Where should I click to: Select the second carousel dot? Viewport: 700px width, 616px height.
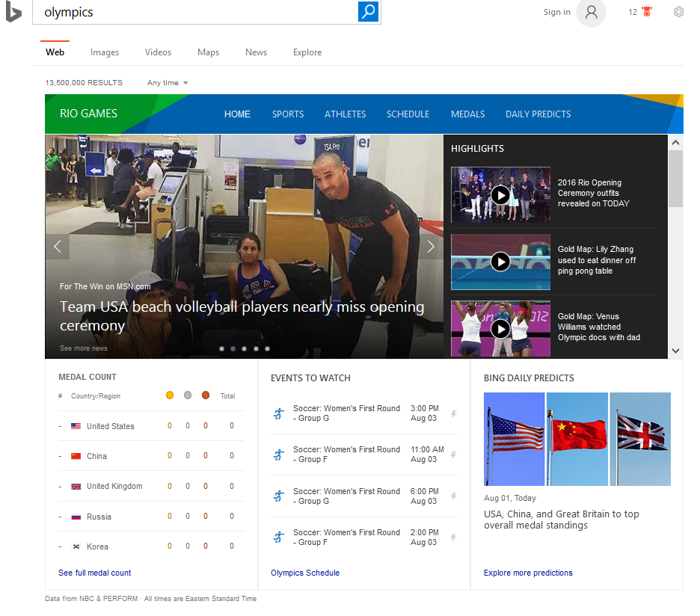tap(233, 348)
